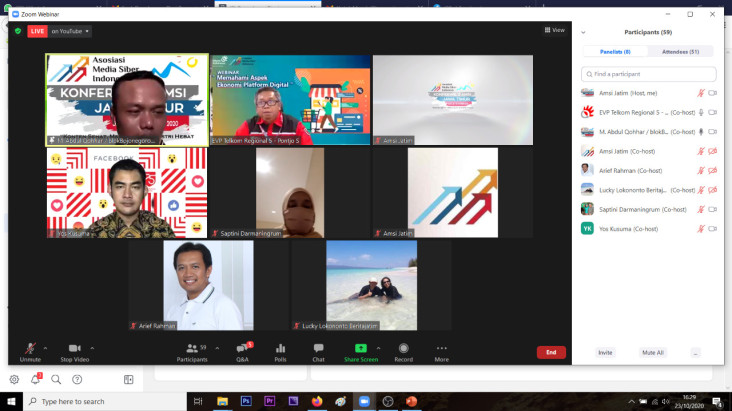The image size is (732, 411).
Task: Switch to Attendees (51) tab
Action: click(680, 52)
